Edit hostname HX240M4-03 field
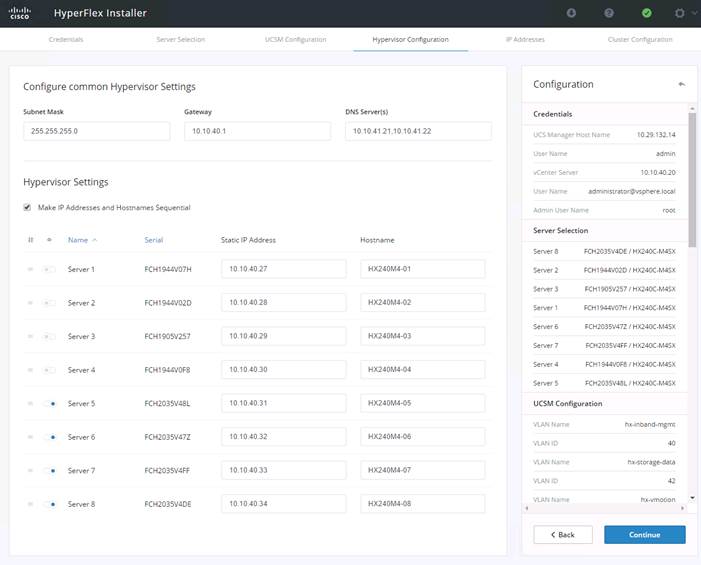Viewport: 701px width, 565px height. 422,336
